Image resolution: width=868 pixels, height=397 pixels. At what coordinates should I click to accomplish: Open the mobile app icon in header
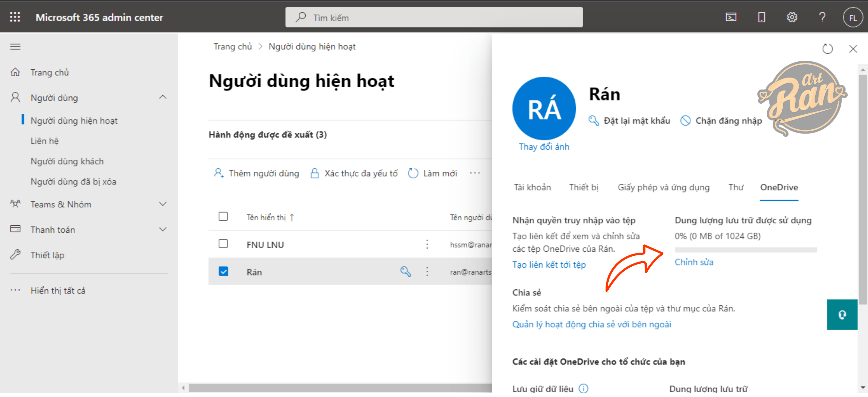click(x=761, y=17)
